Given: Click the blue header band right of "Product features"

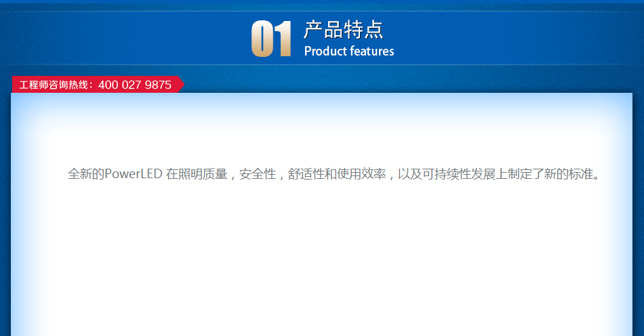Looking at the screenshot, I should pos(515,39).
